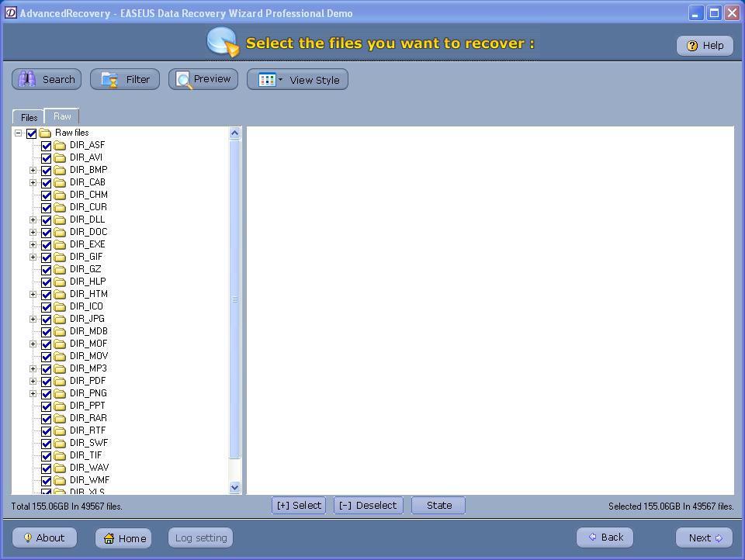Expand the DIR_CAB folder node
The width and height of the screenshot is (745, 560).
click(33, 182)
